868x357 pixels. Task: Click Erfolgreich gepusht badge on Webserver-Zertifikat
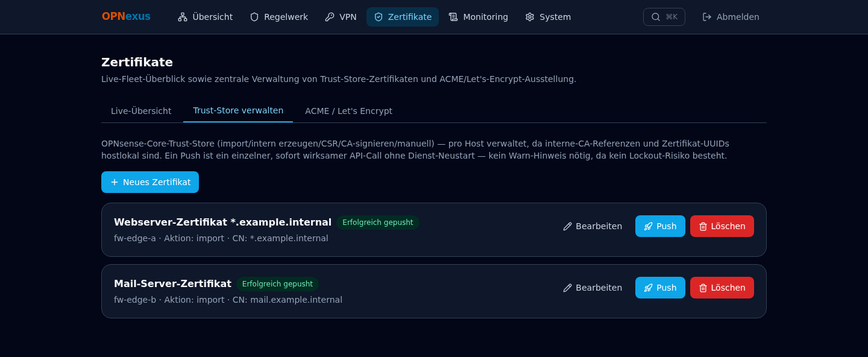point(378,223)
